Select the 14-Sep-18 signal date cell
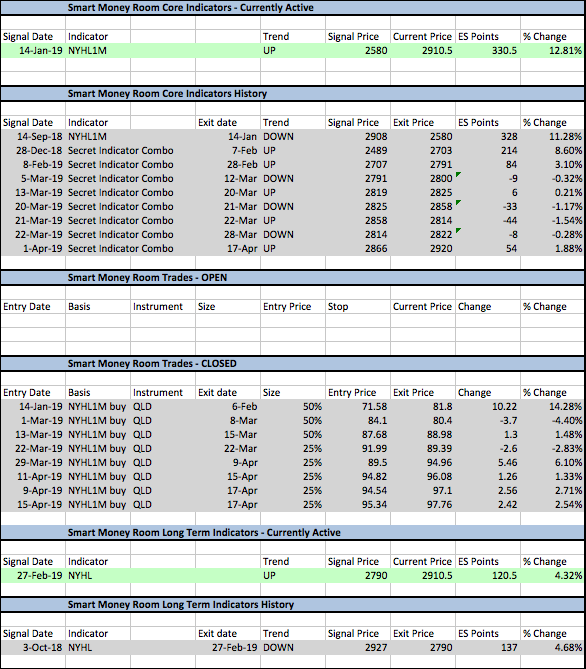586x669 pixels. [33, 137]
